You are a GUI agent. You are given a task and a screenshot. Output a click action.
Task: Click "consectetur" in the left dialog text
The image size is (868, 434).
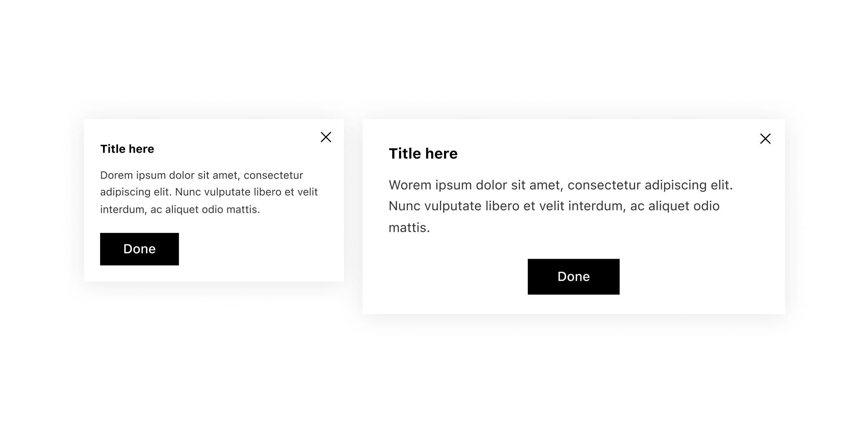click(273, 175)
